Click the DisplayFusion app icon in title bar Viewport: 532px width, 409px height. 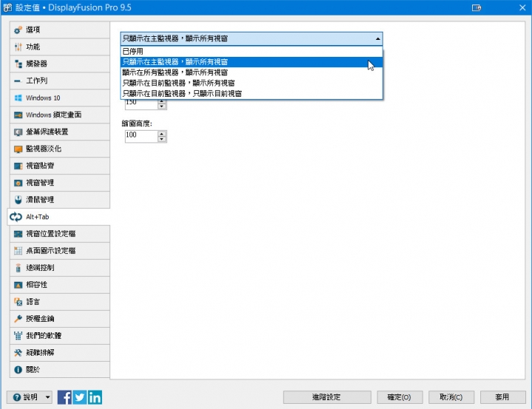pos(7,7)
